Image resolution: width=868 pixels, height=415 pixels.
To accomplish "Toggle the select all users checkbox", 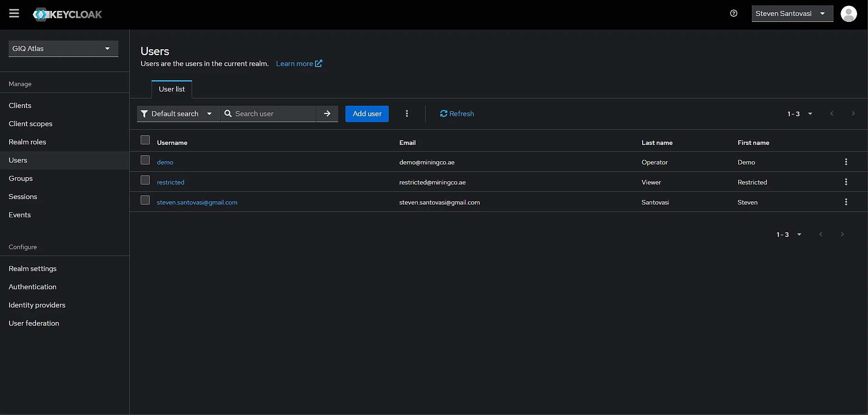I will pyautogui.click(x=145, y=140).
